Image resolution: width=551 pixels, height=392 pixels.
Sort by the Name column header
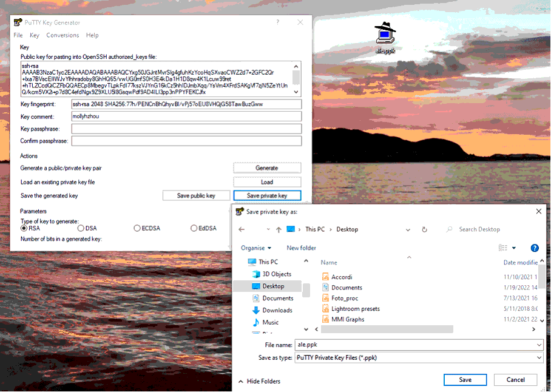pos(329,262)
